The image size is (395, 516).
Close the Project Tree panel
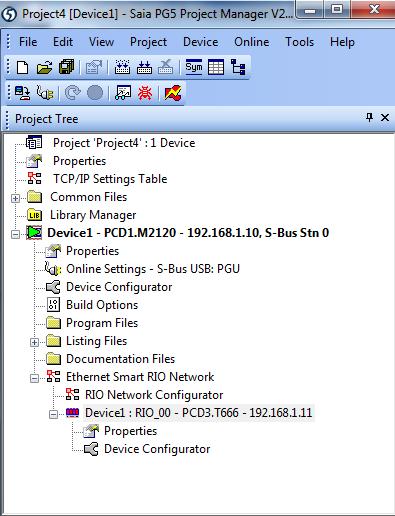coord(385,117)
